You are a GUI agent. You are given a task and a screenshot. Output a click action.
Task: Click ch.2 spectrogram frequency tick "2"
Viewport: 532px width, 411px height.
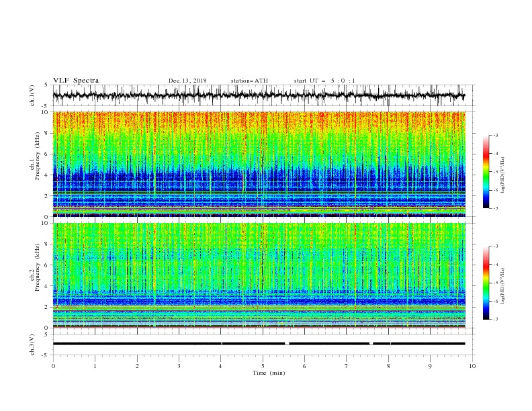(x=47, y=307)
